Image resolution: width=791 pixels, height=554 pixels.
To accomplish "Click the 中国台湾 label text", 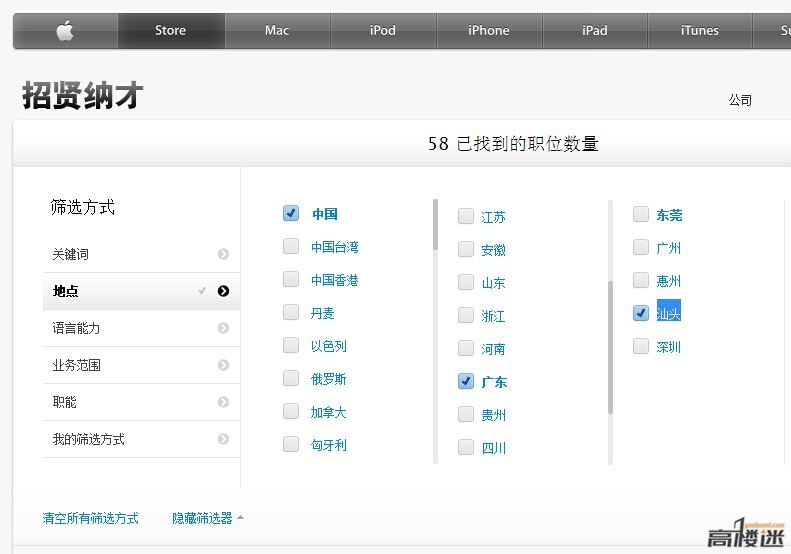I will 334,247.
